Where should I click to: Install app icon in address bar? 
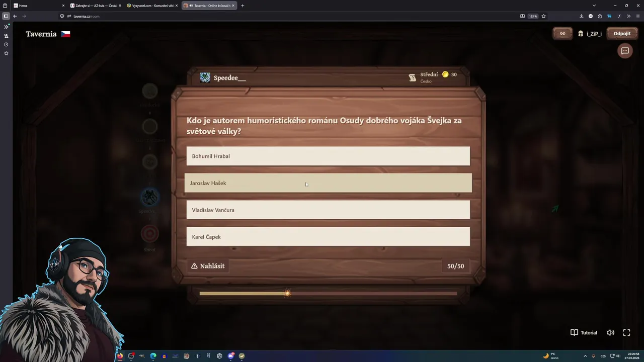click(x=522, y=16)
